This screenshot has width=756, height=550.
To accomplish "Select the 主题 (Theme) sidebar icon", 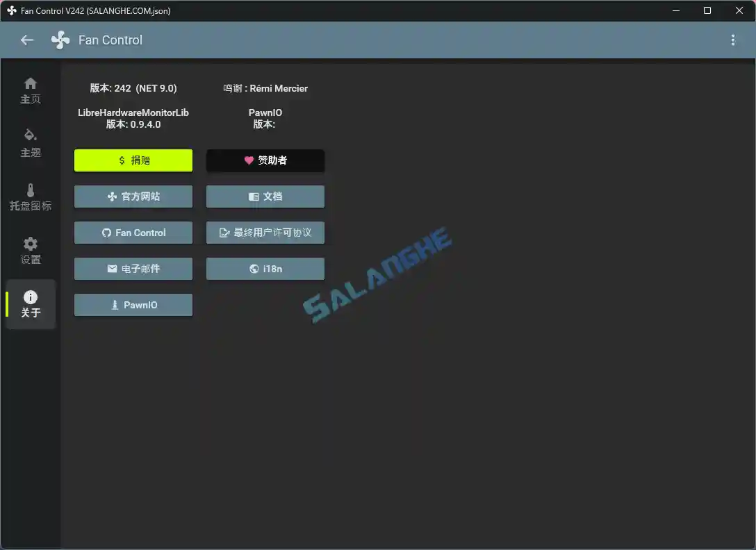I will tap(31, 144).
